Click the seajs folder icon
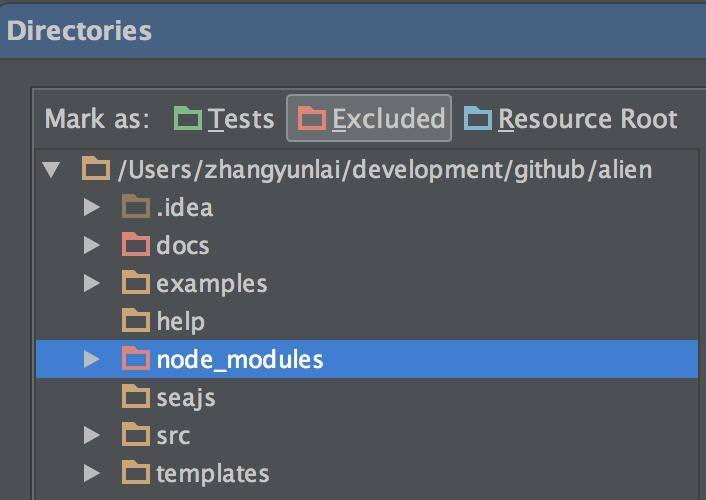Image resolution: width=706 pixels, height=500 pixels. click(x=135, y=397)
